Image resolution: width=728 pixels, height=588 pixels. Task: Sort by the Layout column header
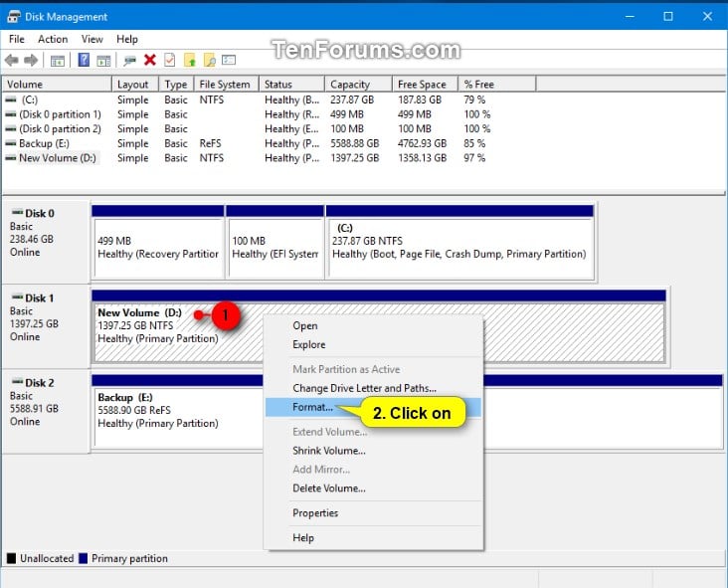click(x=135, y=84)
